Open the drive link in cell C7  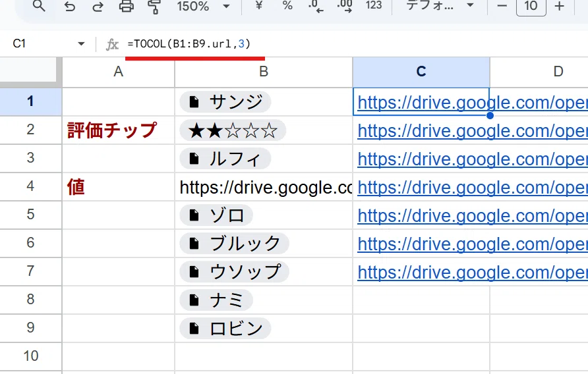pyautogui.click(x=473, y=272)
